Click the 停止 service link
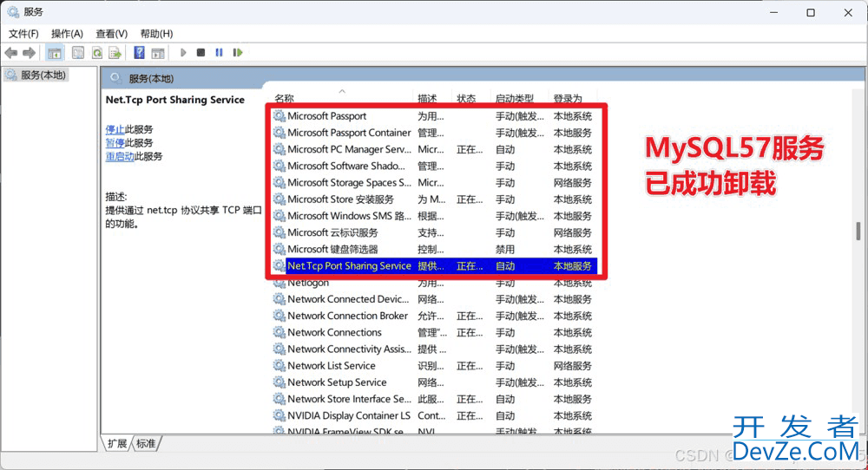Screen dimensions: 868x470 pyautogui.click(x=115, y=129)
